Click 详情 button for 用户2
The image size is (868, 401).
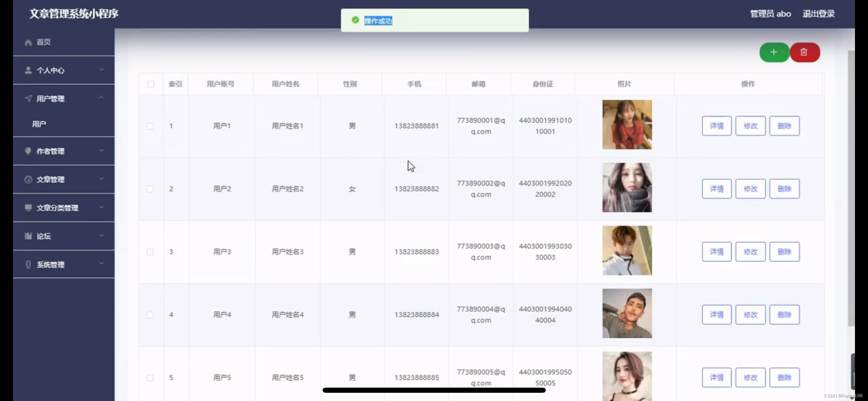click(716, 189)
